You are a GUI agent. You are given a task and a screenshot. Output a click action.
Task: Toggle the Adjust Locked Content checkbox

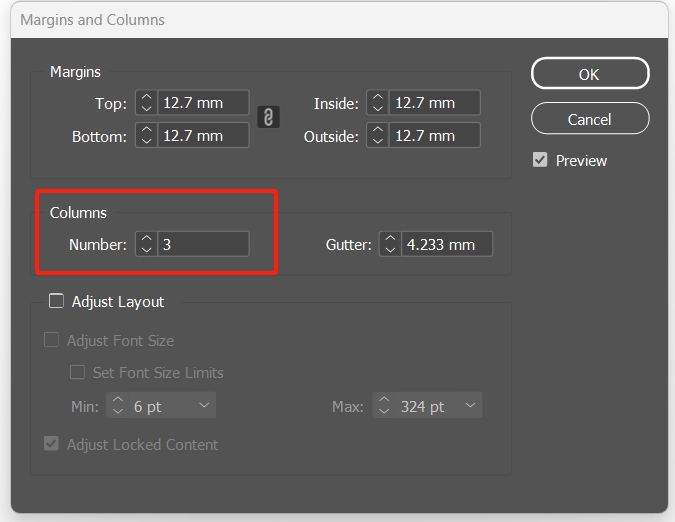tap(52, 445)
